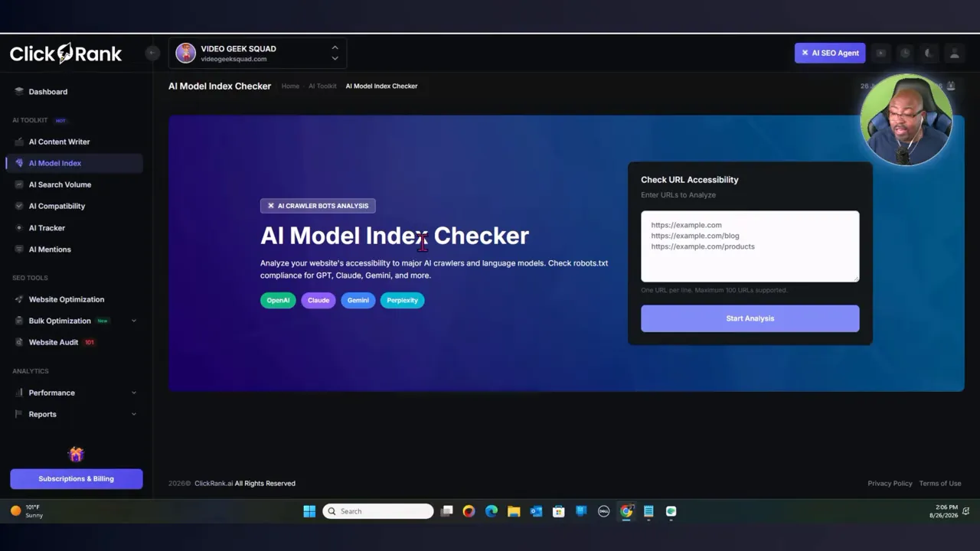
Task: Toggle dark mode with the moon icon
Action: pos(929,53)
